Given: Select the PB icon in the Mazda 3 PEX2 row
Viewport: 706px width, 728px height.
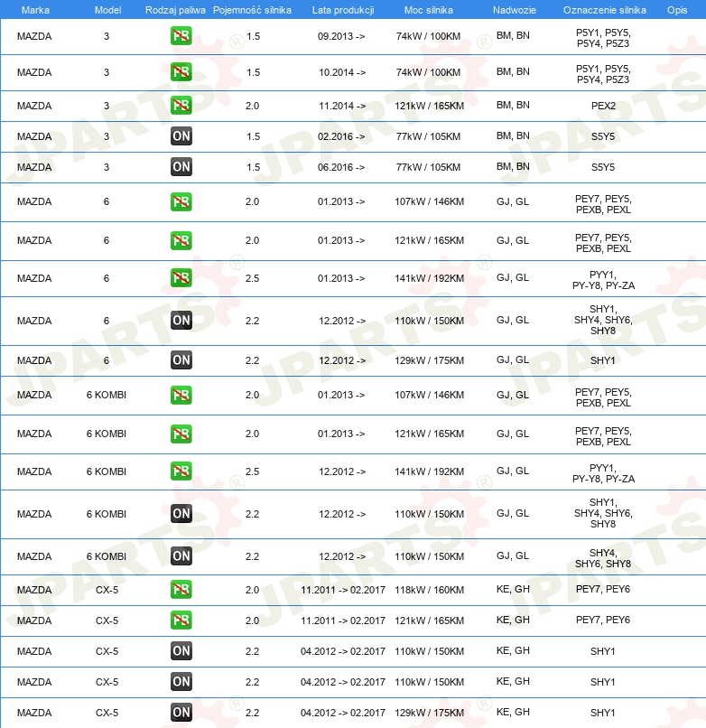Looking at the screenshot, I should click(x=181, y=106).
